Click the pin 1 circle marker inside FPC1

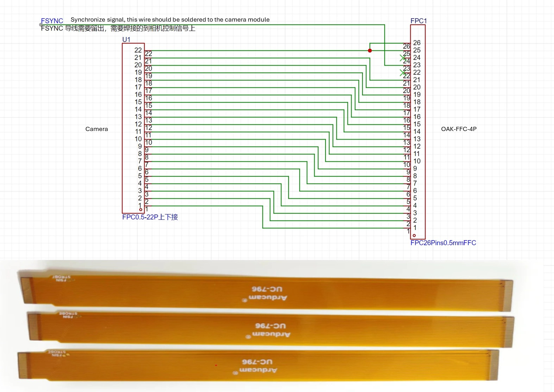point(414,236)
